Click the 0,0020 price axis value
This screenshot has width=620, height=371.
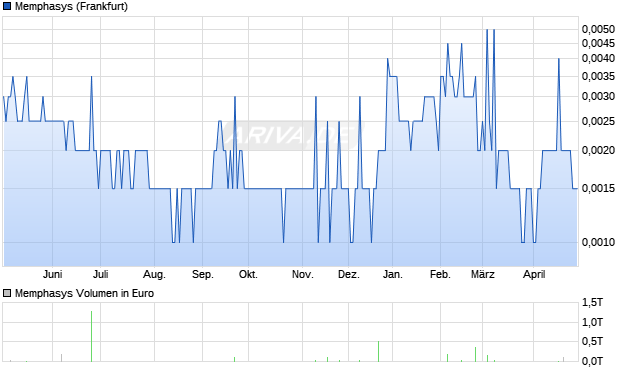(x=598, y=150)
